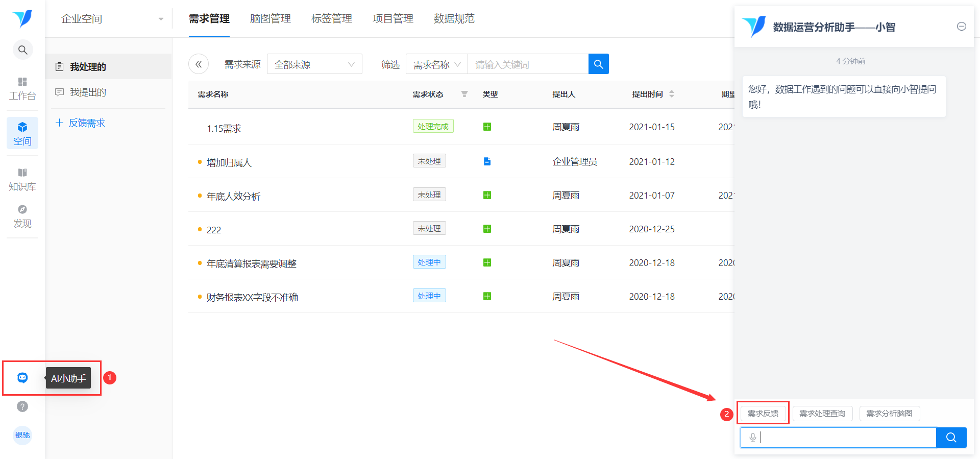Click the 反馈需求 add link
This screenshot has width=980, height=459.
(80, 123)
